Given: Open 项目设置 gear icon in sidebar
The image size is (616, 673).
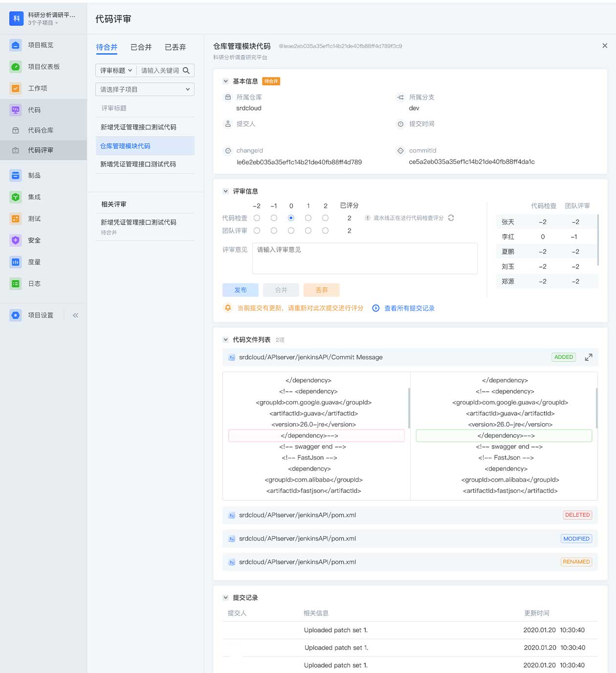Looking at the screenshot, I should [16, 315].
